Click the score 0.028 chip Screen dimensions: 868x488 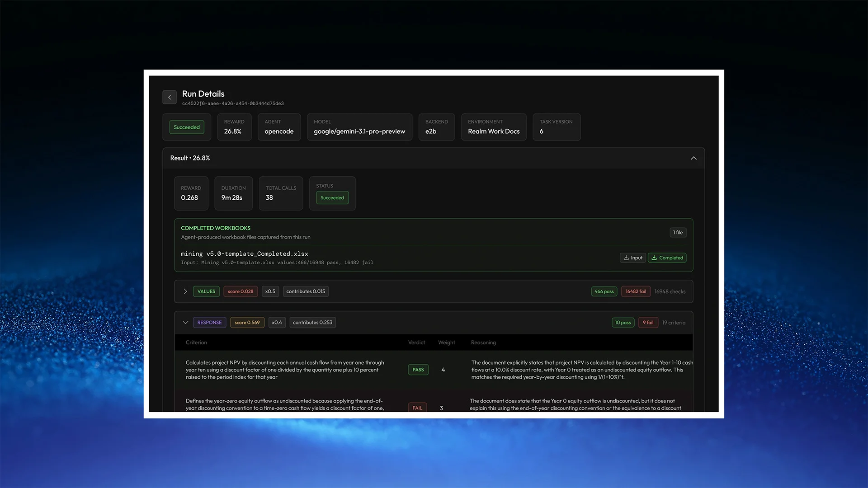[241, 291]
